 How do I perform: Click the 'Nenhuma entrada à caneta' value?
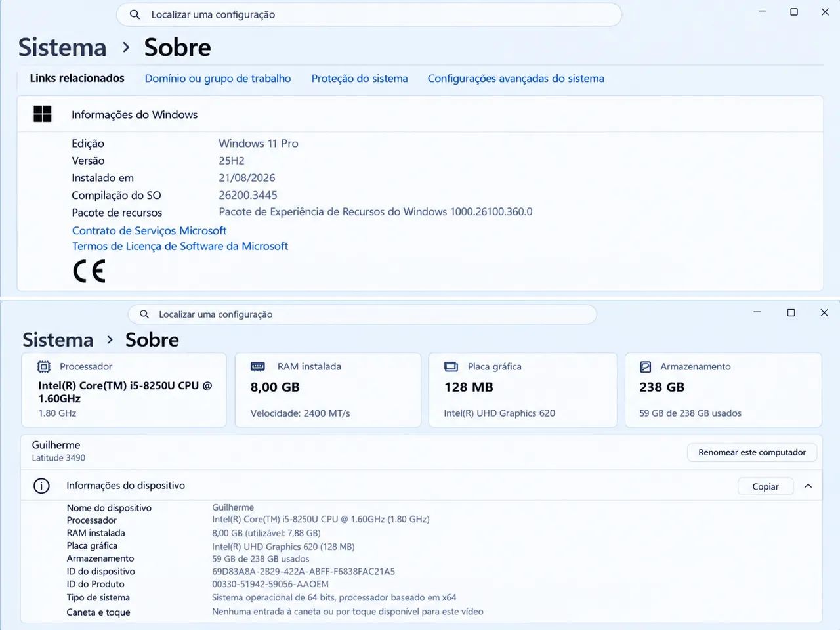tap(348, 612)
